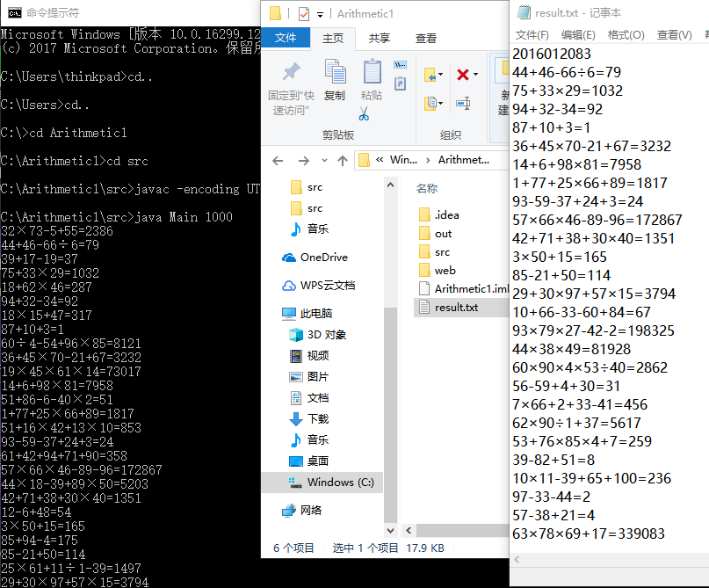Click Arithmet... breadcrumb in address bar

pyautogui.click(x=464, y=160)
